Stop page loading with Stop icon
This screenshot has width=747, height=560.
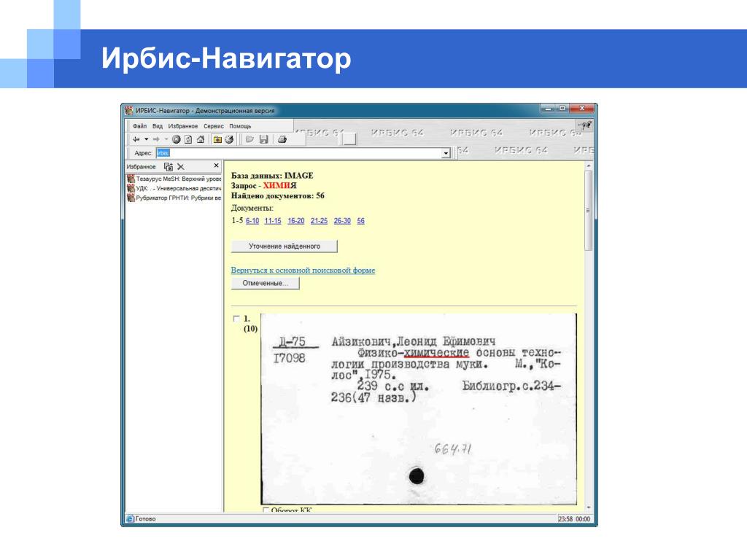tap(177, 139)
